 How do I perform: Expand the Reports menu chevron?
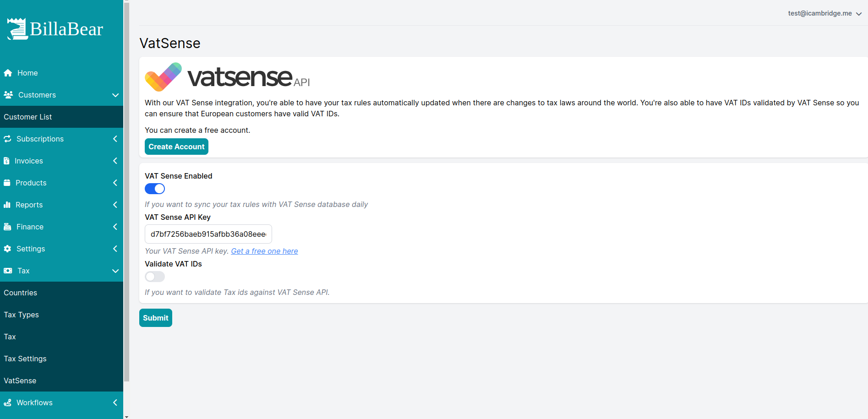[x=115, y=205]
